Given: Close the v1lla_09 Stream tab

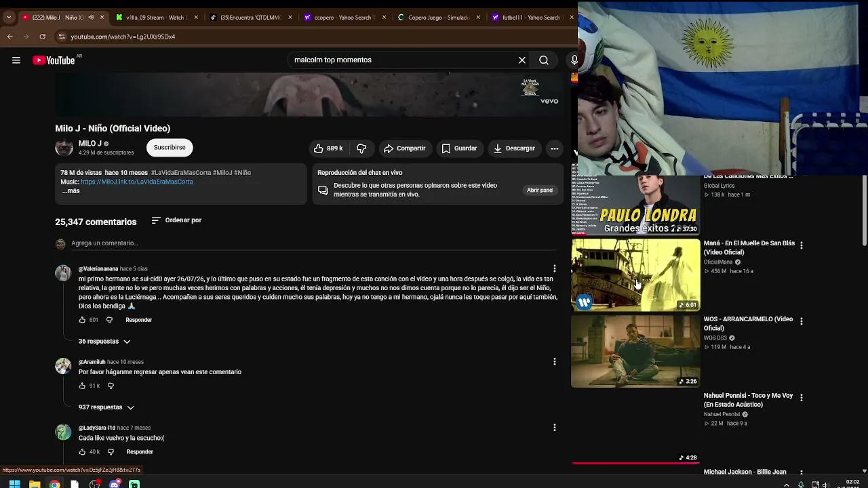Looking at the screenshot, I should 197,18.
